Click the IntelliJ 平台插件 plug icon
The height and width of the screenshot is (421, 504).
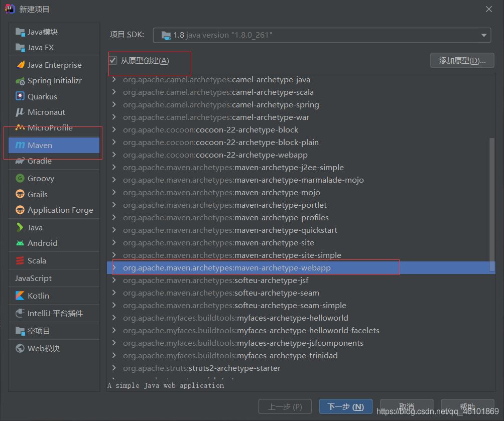coord(20,313)
